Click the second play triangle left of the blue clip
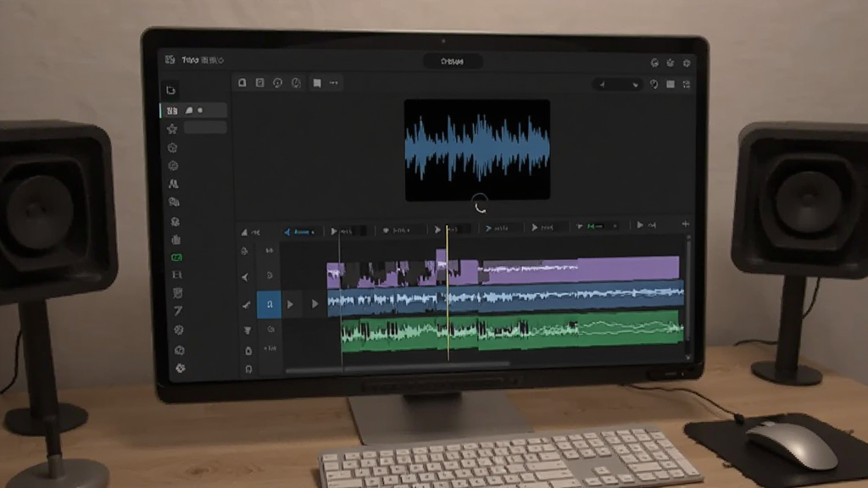This screenshot has width=868, height=488. (314, 304)
